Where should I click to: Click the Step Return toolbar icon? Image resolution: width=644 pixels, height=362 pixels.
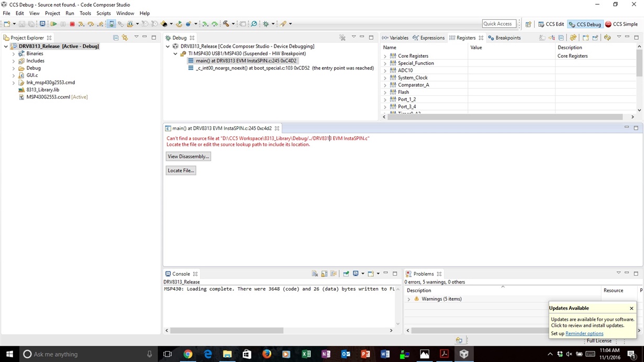[x=100, y=24]
